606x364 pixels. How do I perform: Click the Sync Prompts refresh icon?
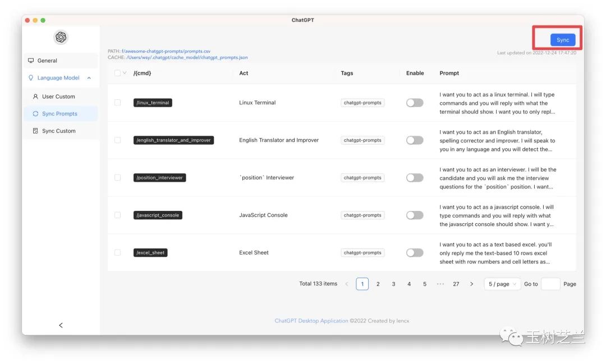tap(35, 114)
